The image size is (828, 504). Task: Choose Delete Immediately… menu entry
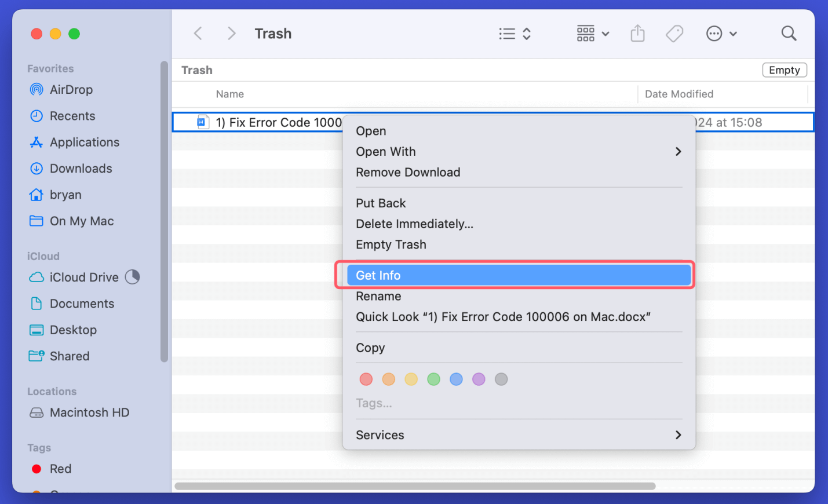[414, 224]
